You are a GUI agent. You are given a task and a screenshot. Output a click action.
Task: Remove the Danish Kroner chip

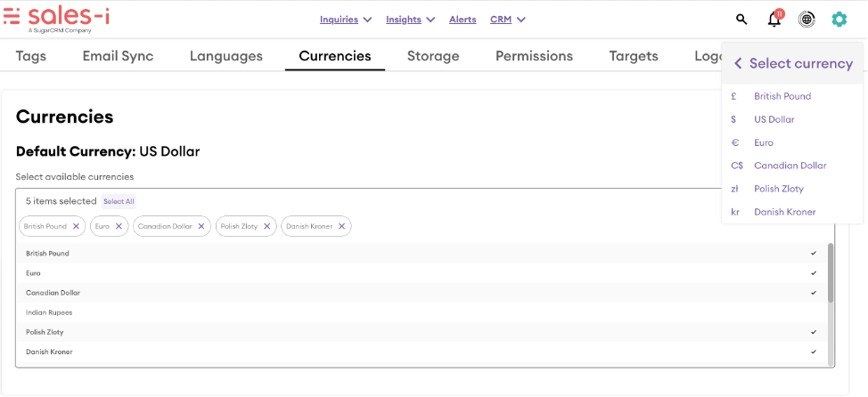342,226
